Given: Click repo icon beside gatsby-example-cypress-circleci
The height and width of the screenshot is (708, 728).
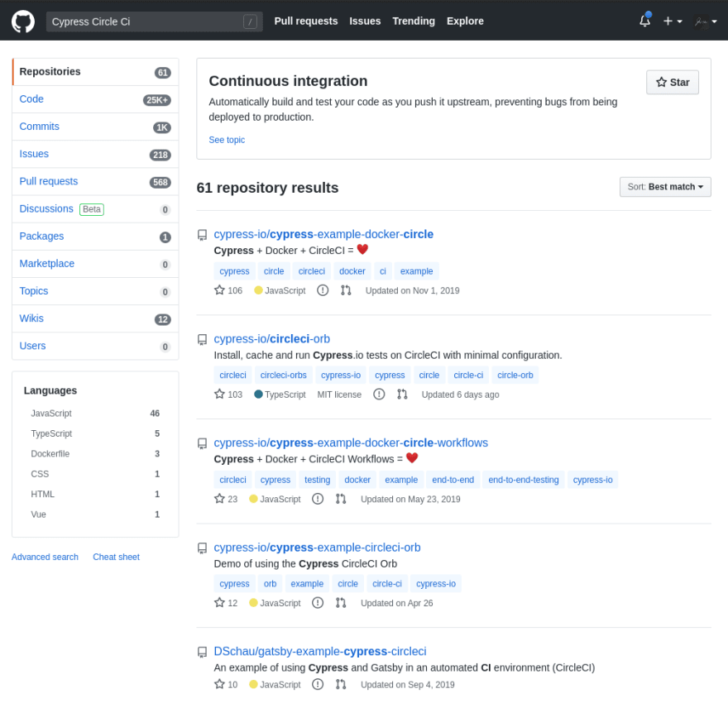Looking at the screenshot, I should coord(202,652).
